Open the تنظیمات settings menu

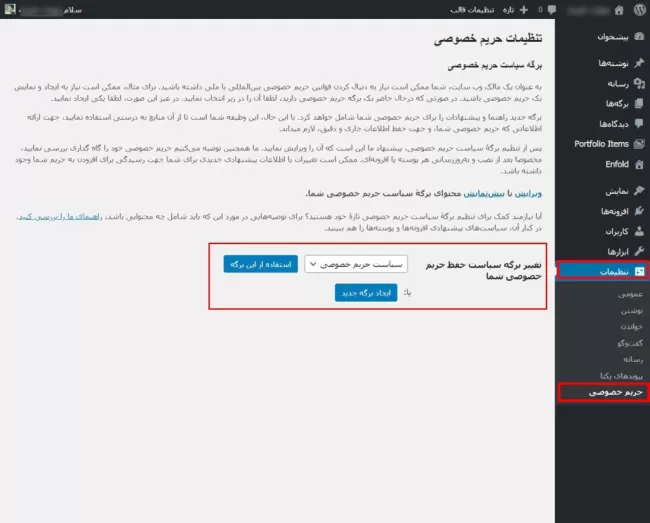click(x=603, y=271)
